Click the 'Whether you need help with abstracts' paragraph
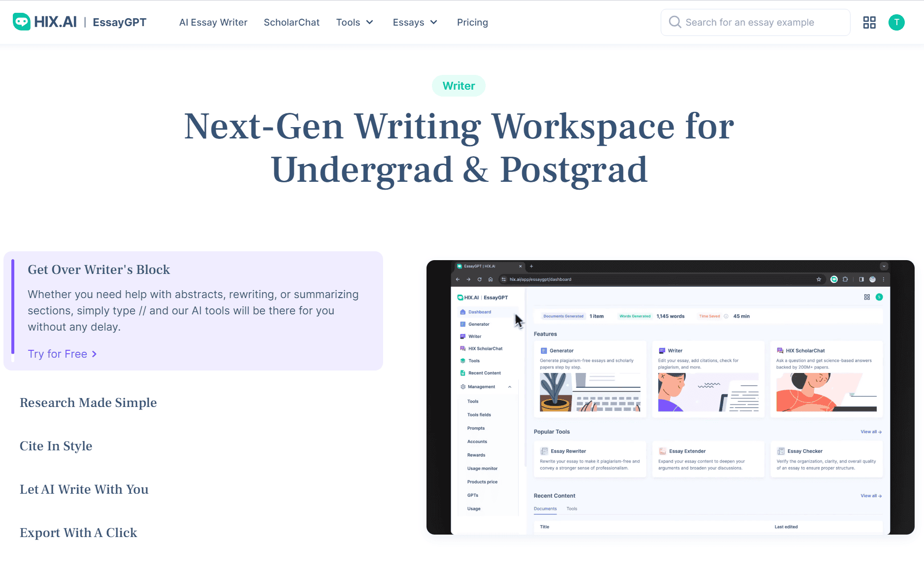Screen dimensions: 924x573 point(193,310)
